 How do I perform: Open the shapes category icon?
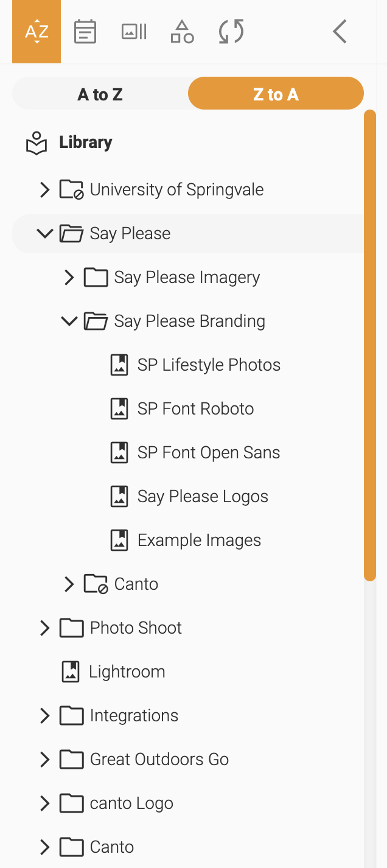182,32
